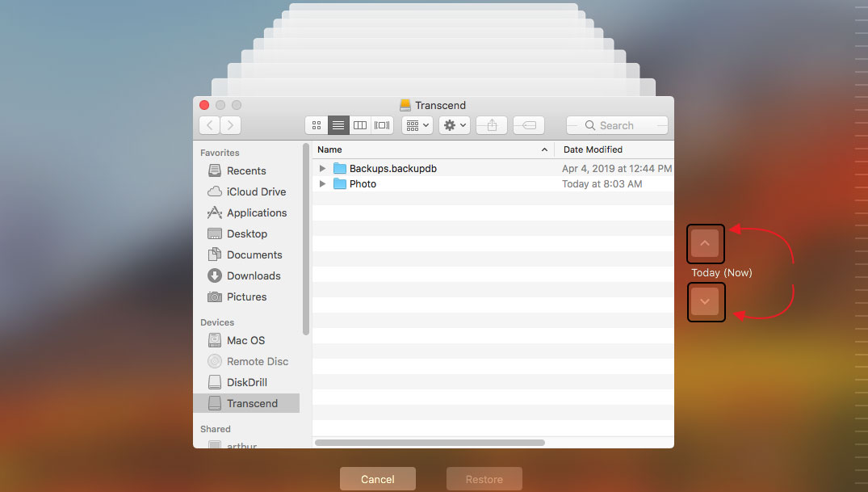Expand the Backups.backupdb folder triangle
The width and height of the screenshot is (868, 492).
point(322,168)
